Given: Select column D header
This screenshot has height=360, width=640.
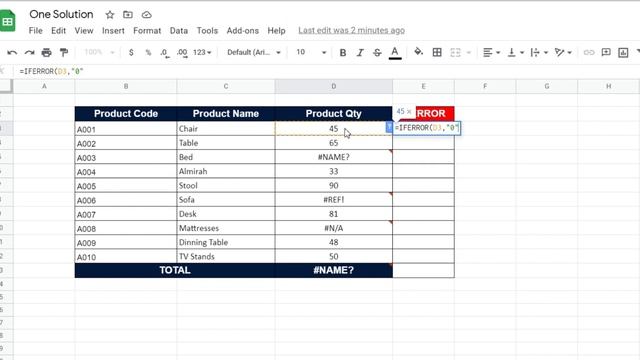Looking at the screenshot, I should tap(334, 87).
